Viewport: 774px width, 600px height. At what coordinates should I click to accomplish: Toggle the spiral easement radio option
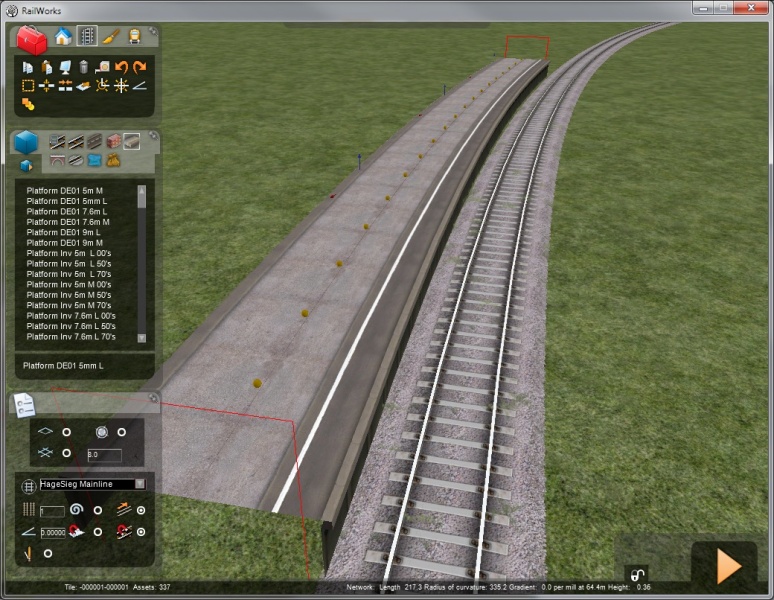[98, 510]
